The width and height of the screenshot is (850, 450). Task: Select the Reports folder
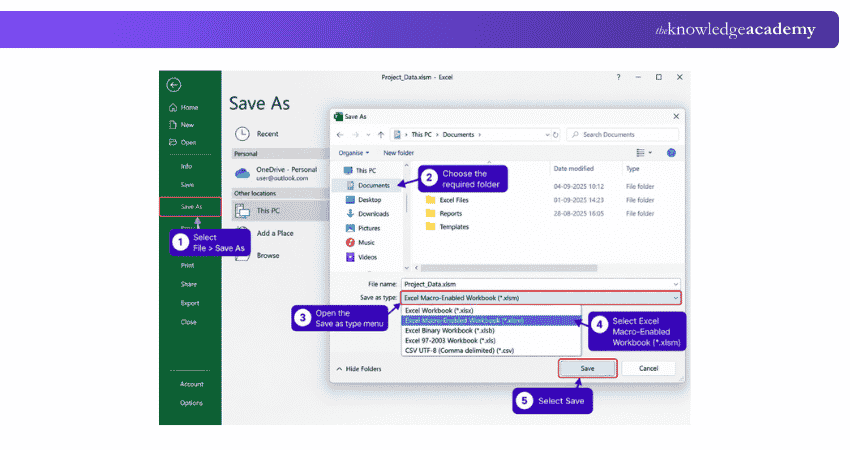tap(444, 214)
